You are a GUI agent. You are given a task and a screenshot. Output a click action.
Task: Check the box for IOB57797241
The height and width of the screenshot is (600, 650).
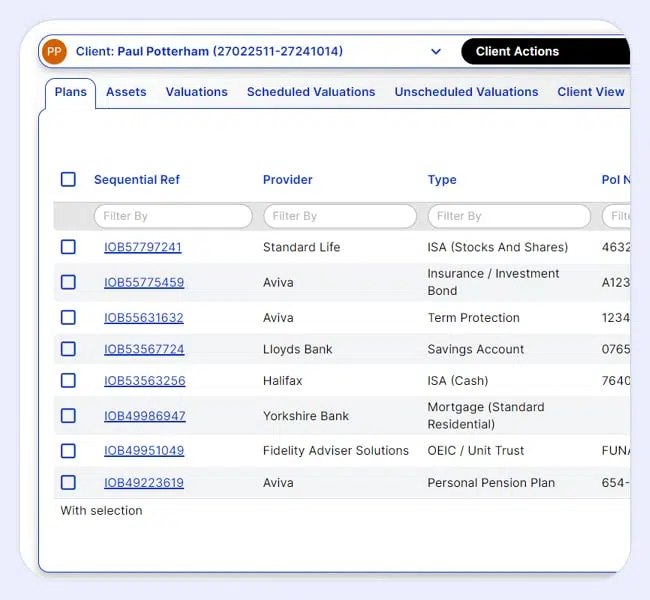68,247
